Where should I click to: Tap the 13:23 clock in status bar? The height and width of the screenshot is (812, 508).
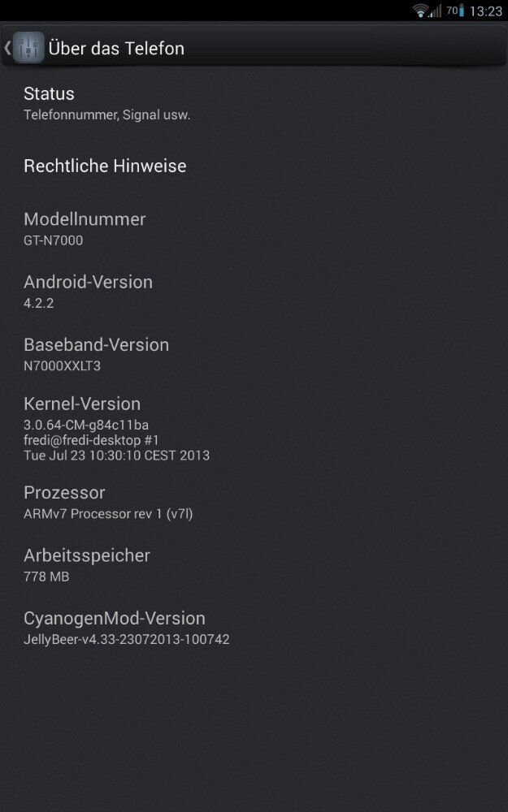486,11
